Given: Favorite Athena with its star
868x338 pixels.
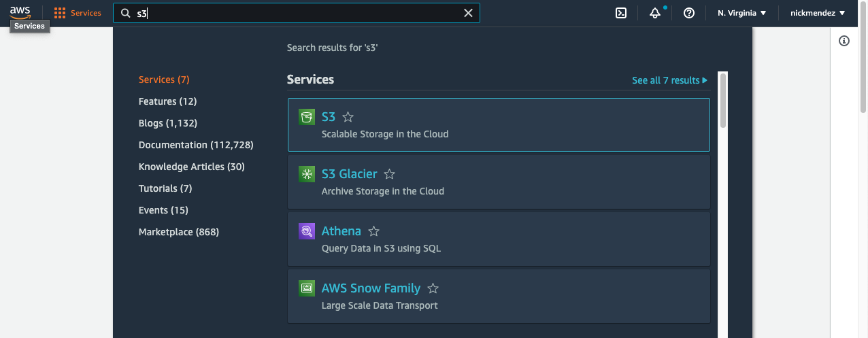Looking at the screenshot, I should coord(373,231).
